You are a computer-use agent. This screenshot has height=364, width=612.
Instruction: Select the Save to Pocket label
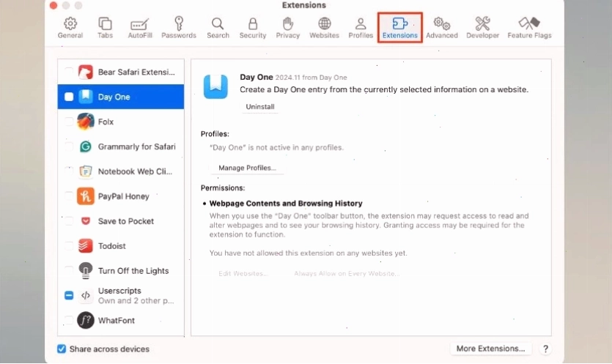(125, 221)
